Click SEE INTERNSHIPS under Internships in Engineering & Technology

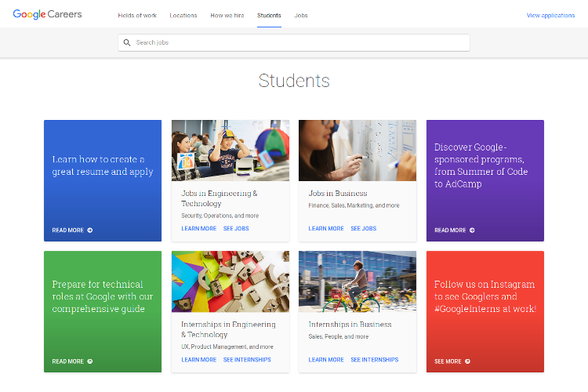(x=247, y=360)
